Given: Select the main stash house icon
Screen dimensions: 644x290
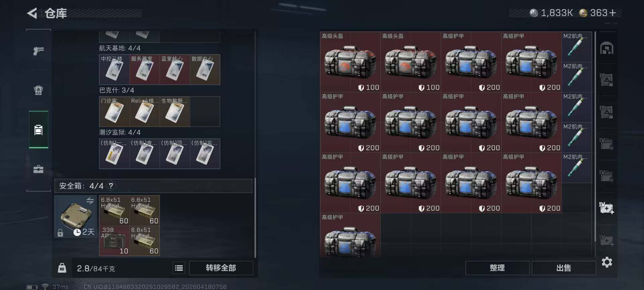Looking at the screenshot, I should 606,48.
